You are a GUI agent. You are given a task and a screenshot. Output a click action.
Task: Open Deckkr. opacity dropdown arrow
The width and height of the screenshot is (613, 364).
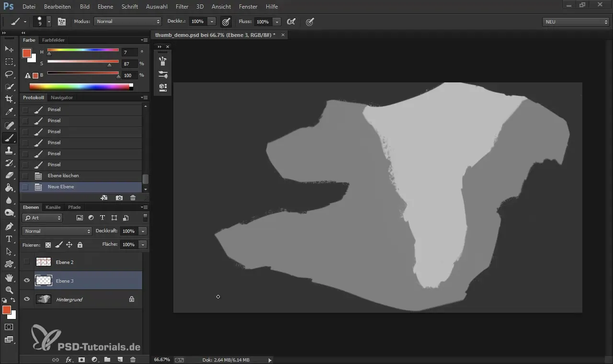[x=212, y=22]
